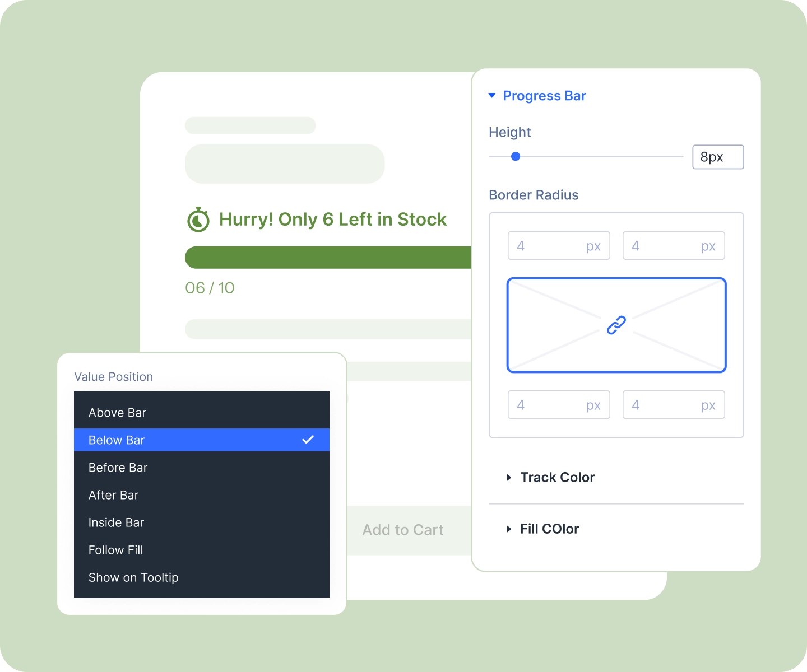Pick Before Bar in the dropdown

[x=202, y=468]
